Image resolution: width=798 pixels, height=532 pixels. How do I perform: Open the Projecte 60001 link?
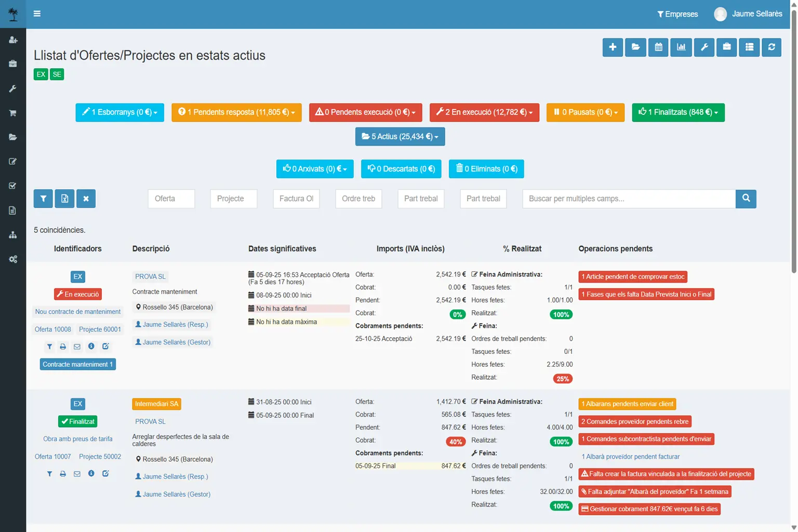(x=100, y=329)
